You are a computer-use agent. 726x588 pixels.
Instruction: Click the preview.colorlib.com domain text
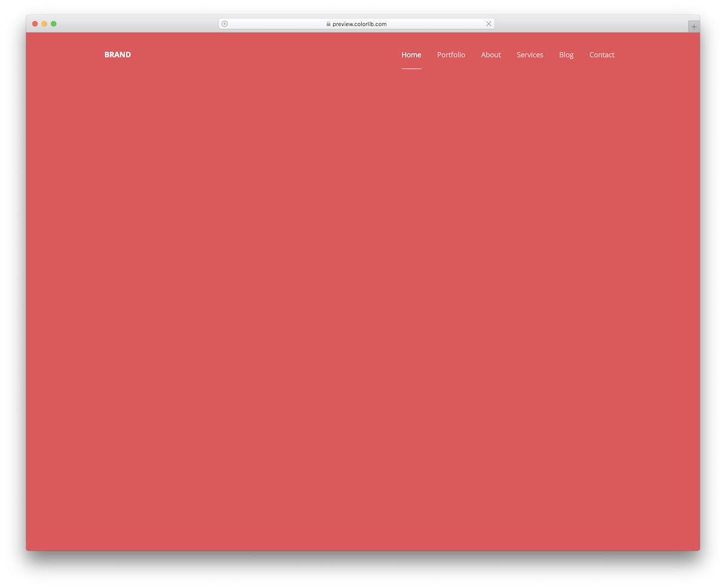point(359,24)
